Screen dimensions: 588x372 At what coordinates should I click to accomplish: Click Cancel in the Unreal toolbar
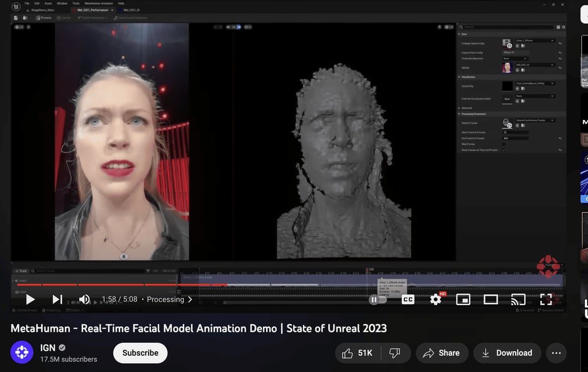pos(63,17)
